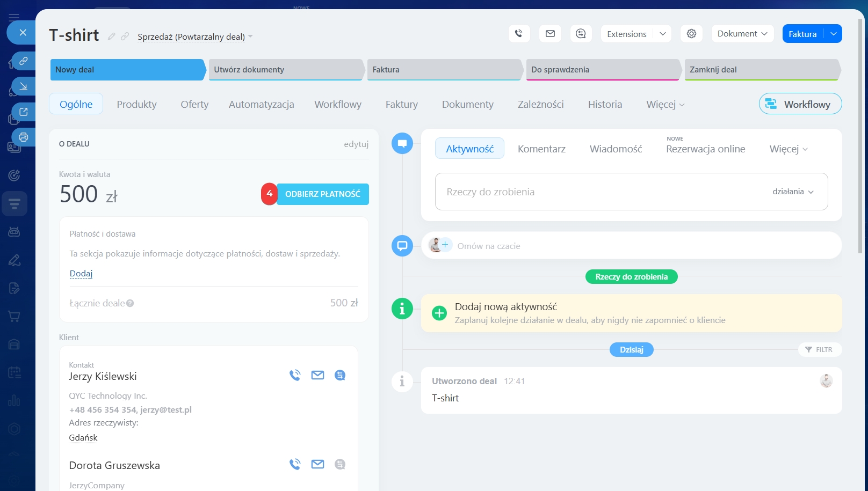Open the działania dropdown
Screen dimensions: 868x491
pos(793,192)
